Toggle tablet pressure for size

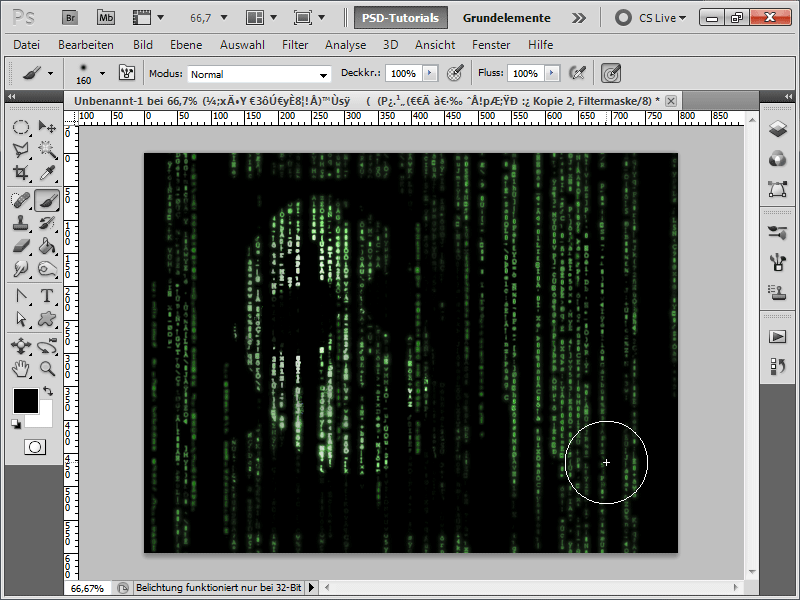(x=611, y=73)
